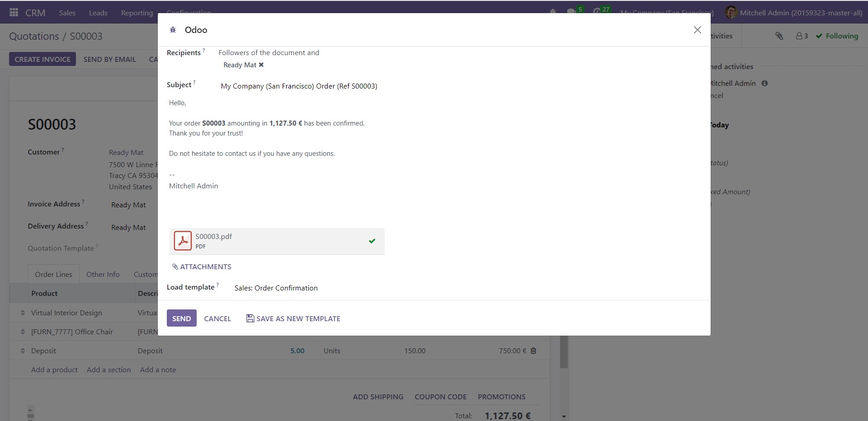Switch to the Order Lines tab
This screenshot has width=868, height=421.
click(x=53, y=274)
